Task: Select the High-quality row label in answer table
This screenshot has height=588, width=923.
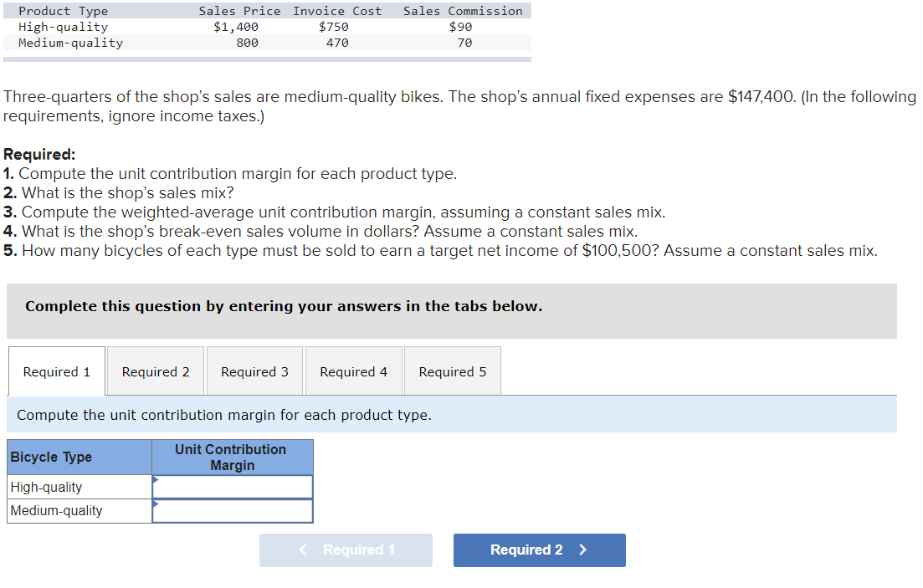Action: 47,487
